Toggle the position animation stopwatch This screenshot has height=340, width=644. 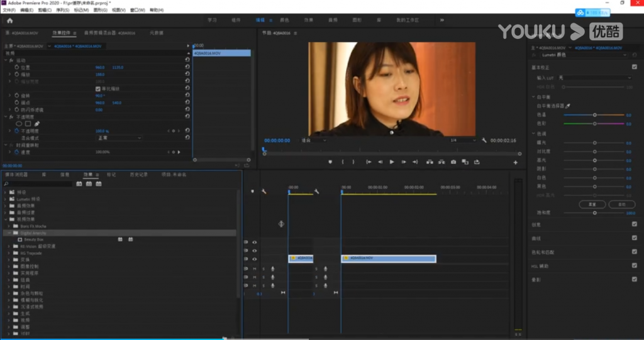click(x=17, y=67)
